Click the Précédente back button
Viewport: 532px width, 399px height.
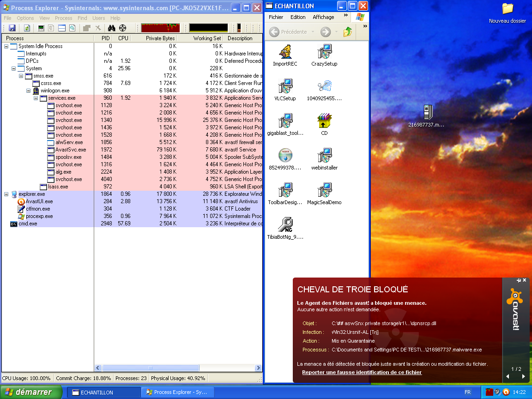coord(288,32)
